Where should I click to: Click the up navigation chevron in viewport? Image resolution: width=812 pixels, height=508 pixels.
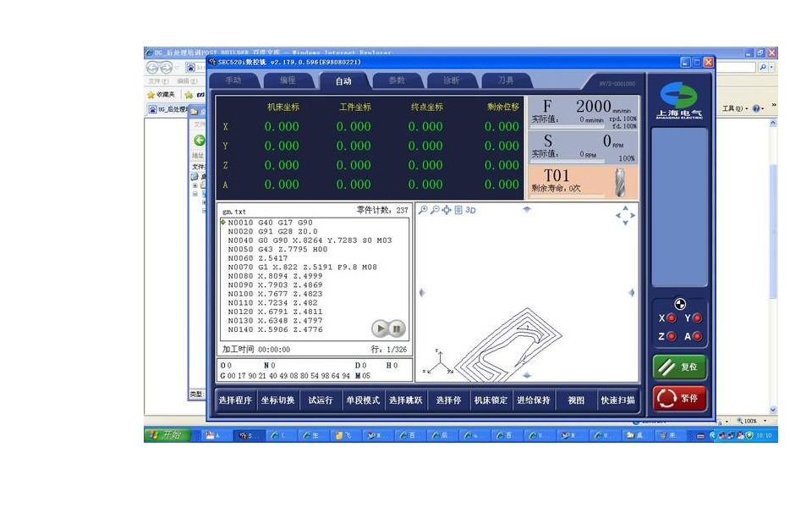click(x=625, y=207)
